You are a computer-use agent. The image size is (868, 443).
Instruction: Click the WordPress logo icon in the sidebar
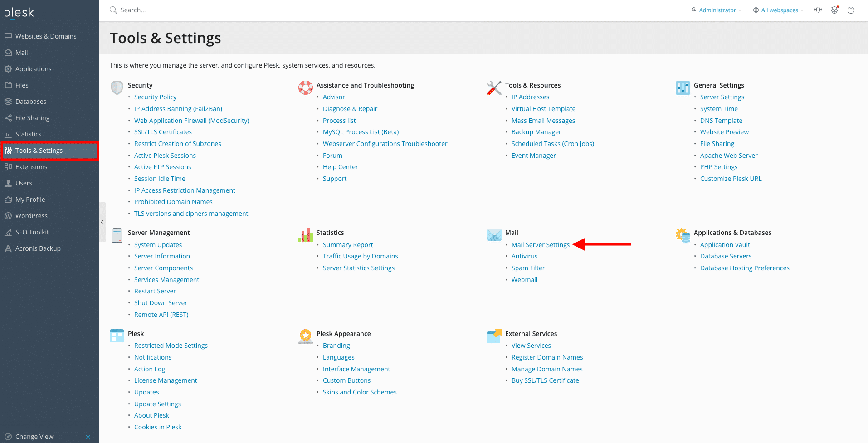pos(8,216)
